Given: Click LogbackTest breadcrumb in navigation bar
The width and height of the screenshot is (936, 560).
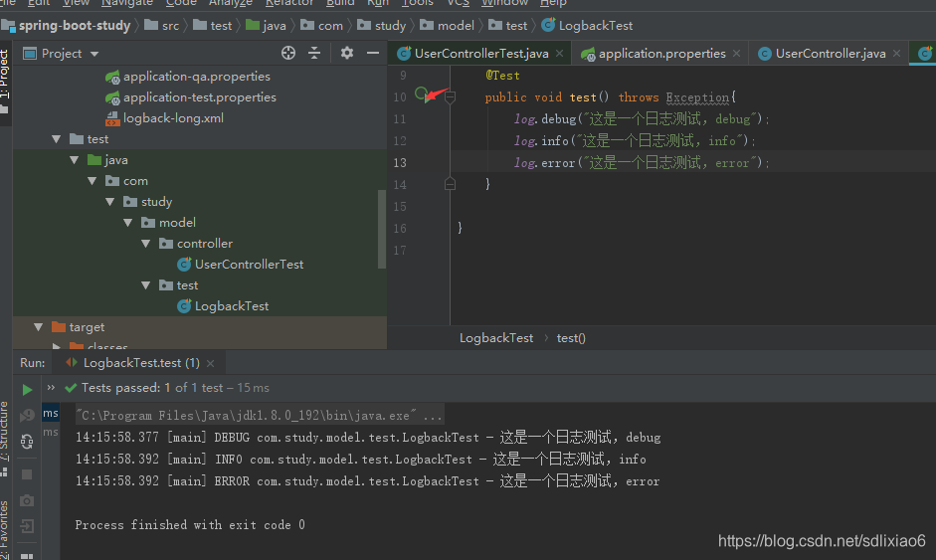Looking at the screenshot, I should pyautogui.click(x=595, y=26).
